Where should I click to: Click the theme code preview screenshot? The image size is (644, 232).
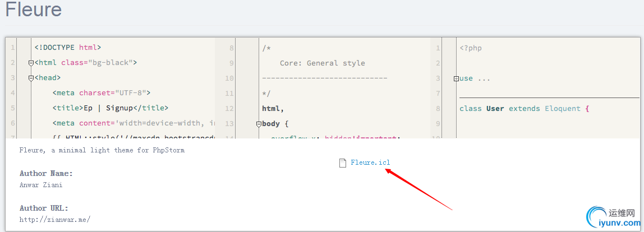[x=323, y=89]
